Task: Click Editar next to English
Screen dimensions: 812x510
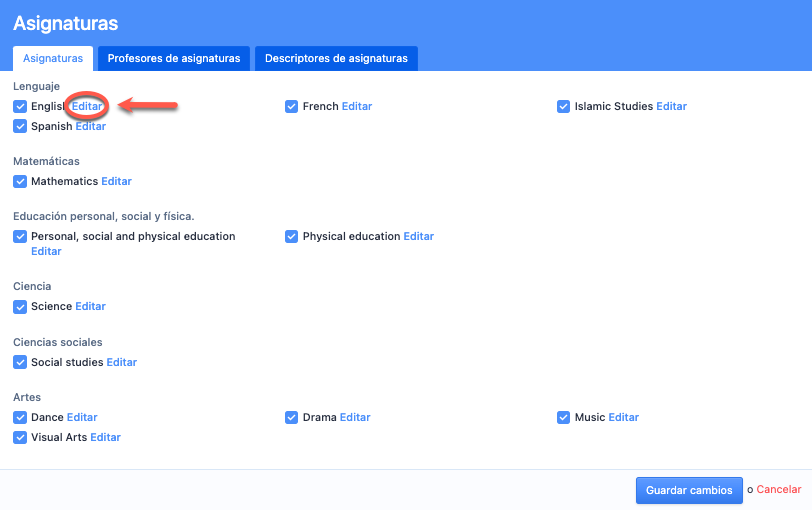Action: [87, 107]
